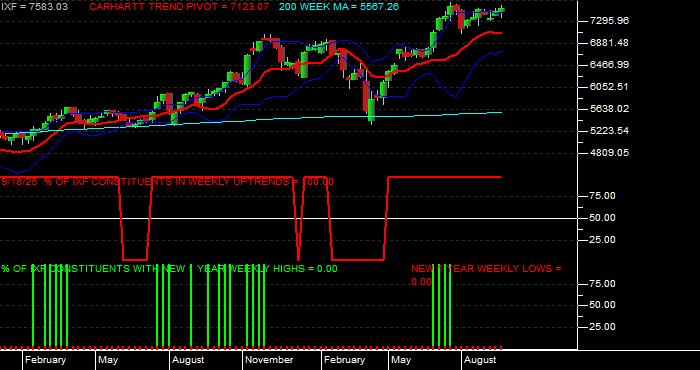Viewport: 700px width, 370px height.
Task: Click the 25.00 level on highs panel
Action: (x=603, y=327)
